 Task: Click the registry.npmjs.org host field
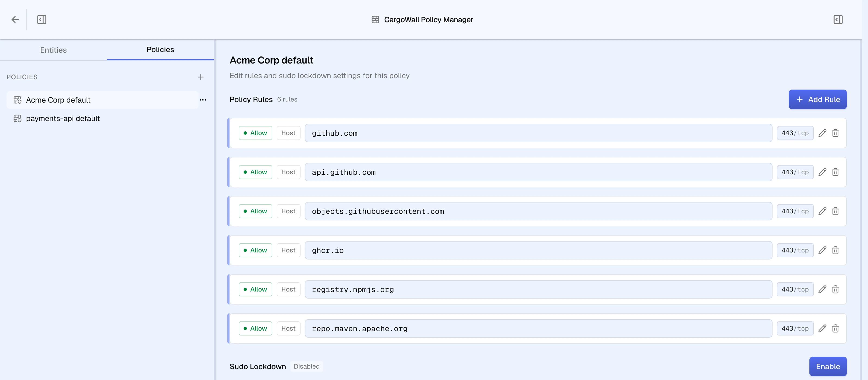[x=538, y=290]
